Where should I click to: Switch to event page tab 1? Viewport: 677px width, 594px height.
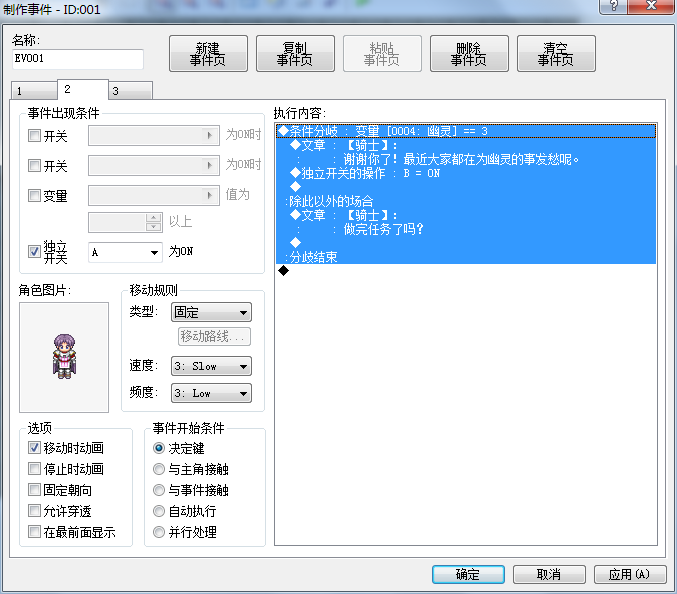(34, 91)
